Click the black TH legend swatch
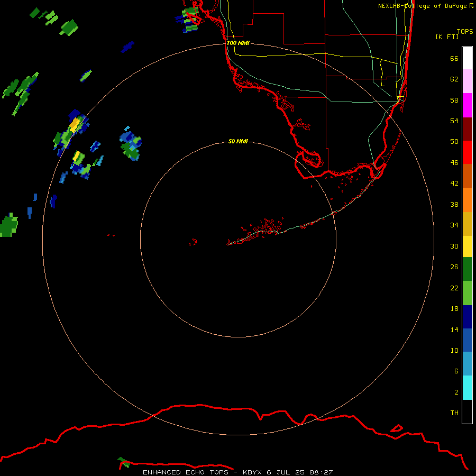 click(x=467, y=411)
